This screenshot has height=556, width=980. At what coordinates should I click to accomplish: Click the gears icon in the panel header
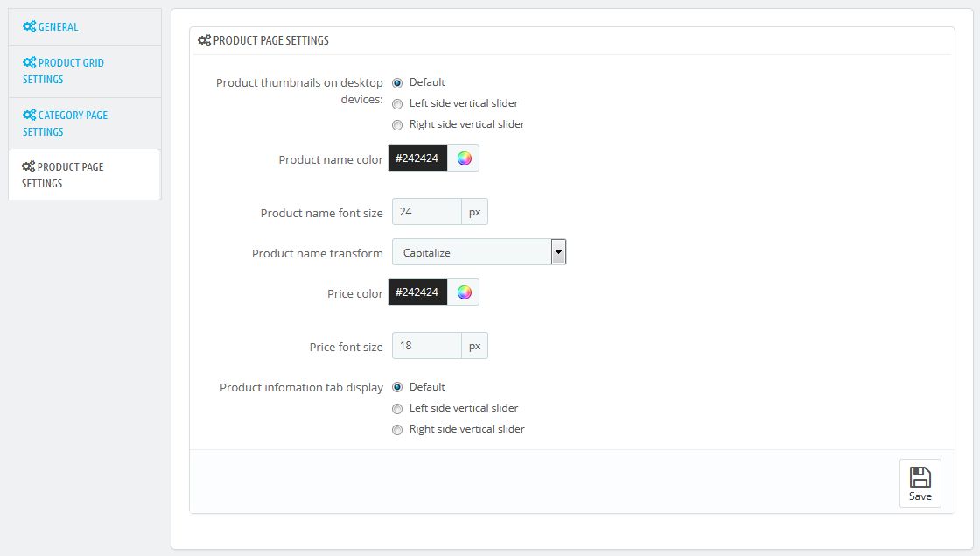coord(205,40)
